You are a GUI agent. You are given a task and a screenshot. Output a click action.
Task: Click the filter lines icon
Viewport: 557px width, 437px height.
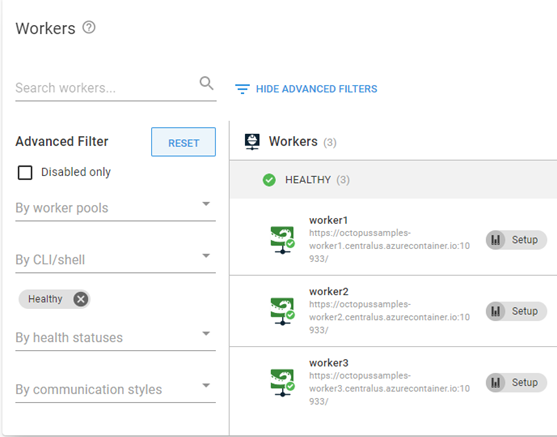(x=242, y=89)
